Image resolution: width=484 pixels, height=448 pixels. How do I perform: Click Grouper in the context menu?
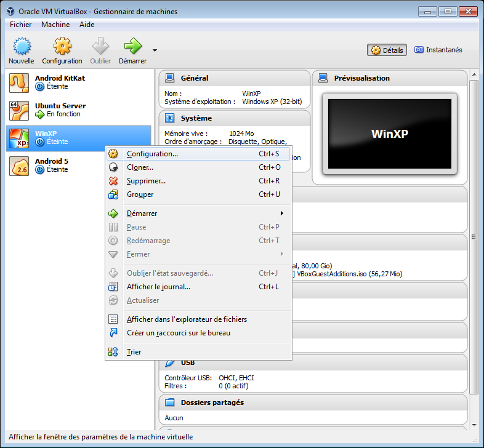coord(140,194)
